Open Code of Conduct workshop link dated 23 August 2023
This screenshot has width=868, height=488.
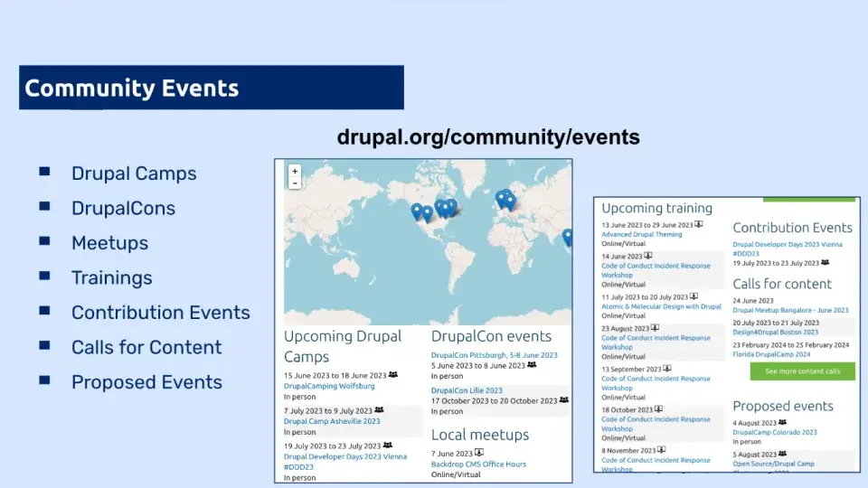point(656,342)
